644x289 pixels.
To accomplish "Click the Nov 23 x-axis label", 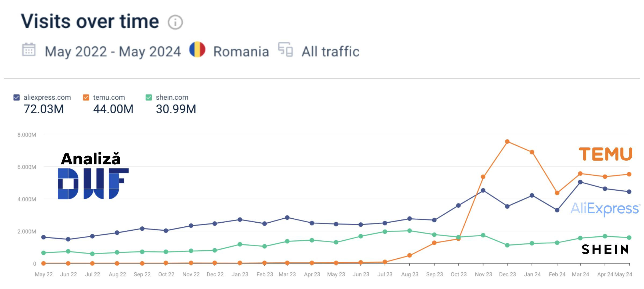I will (483, 274).
